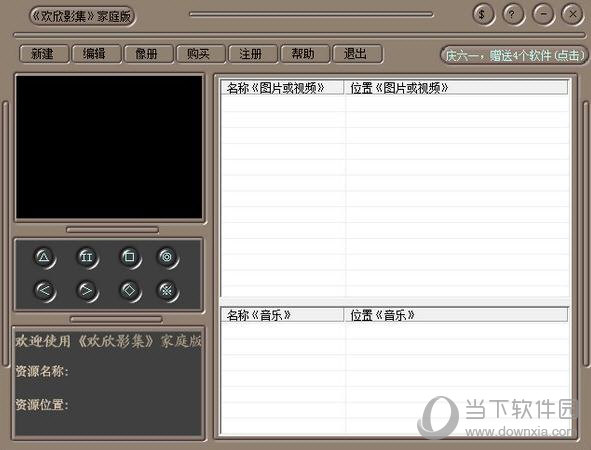Click the dollar sign purchase icon

point(483,15)
